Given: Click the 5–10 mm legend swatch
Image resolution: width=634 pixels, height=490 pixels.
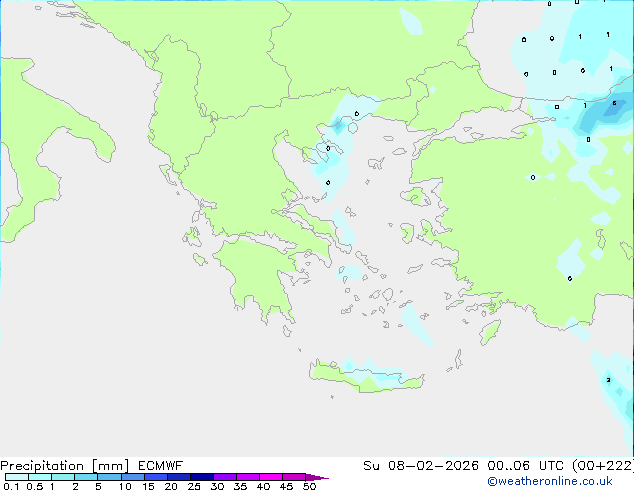Looking at the screenshot, I should pos(109,477).
